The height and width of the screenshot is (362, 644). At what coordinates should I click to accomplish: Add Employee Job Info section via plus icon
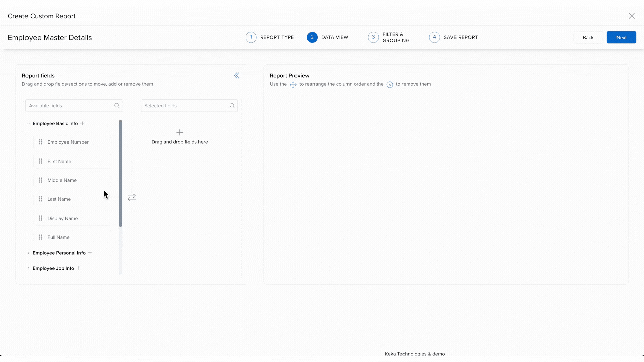[x=78, y=268]
